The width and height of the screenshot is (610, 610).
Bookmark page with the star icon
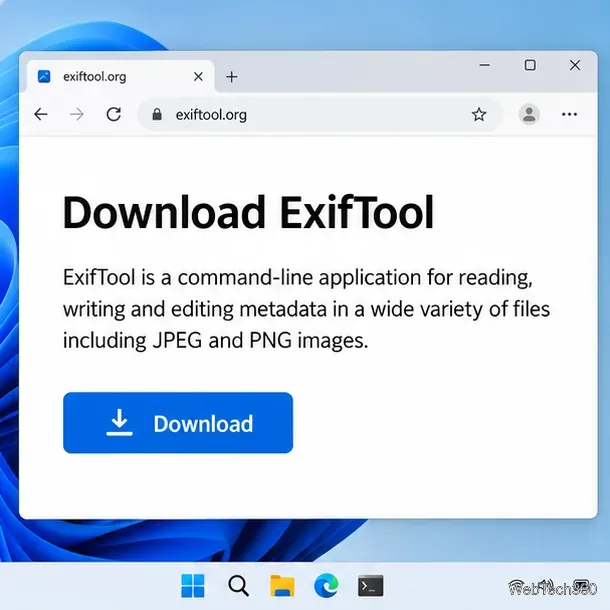[x=479, y=114]
